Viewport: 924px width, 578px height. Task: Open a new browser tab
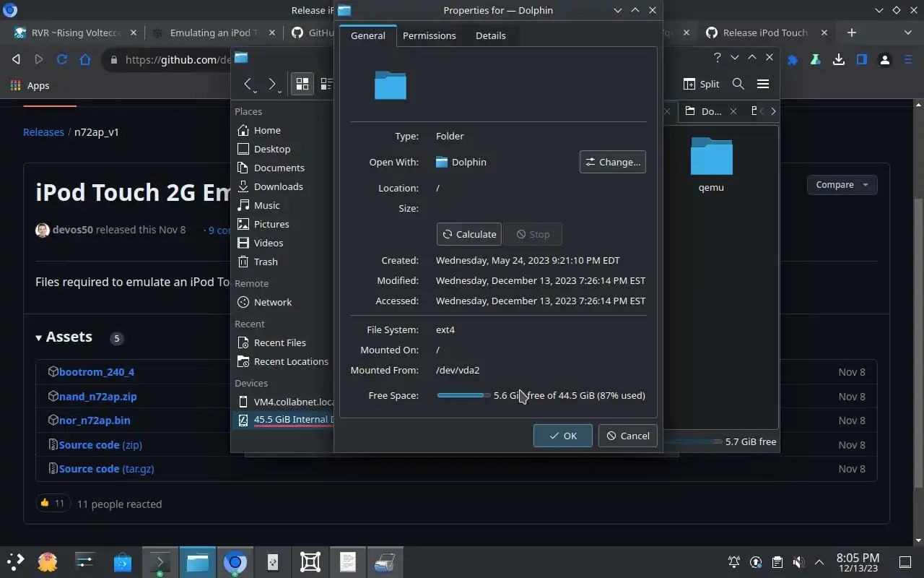[851, 33]
